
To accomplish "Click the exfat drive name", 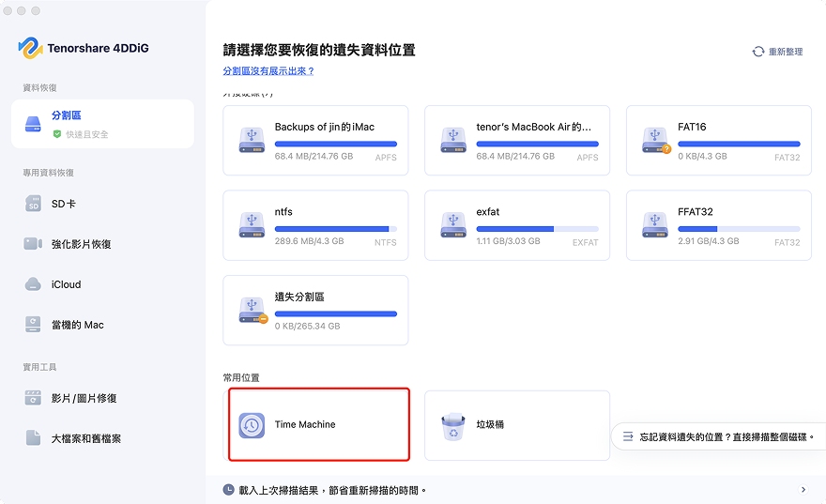I will tap(488, 212).
